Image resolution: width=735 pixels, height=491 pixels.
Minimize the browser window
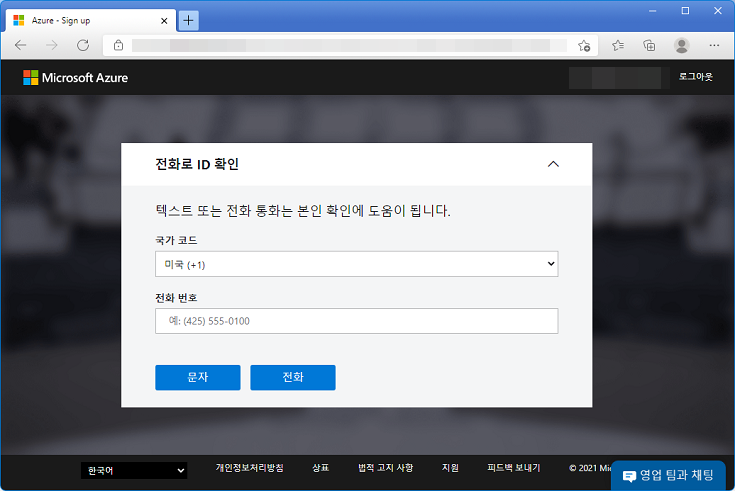pyautogui.click(x=652, y=11)
